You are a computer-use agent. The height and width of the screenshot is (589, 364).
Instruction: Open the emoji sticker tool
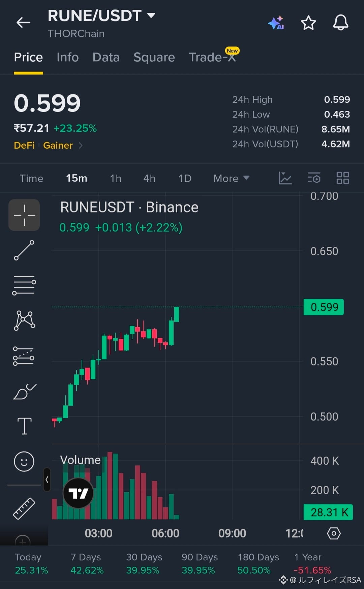pyautogui.click(x=24, y=461)
